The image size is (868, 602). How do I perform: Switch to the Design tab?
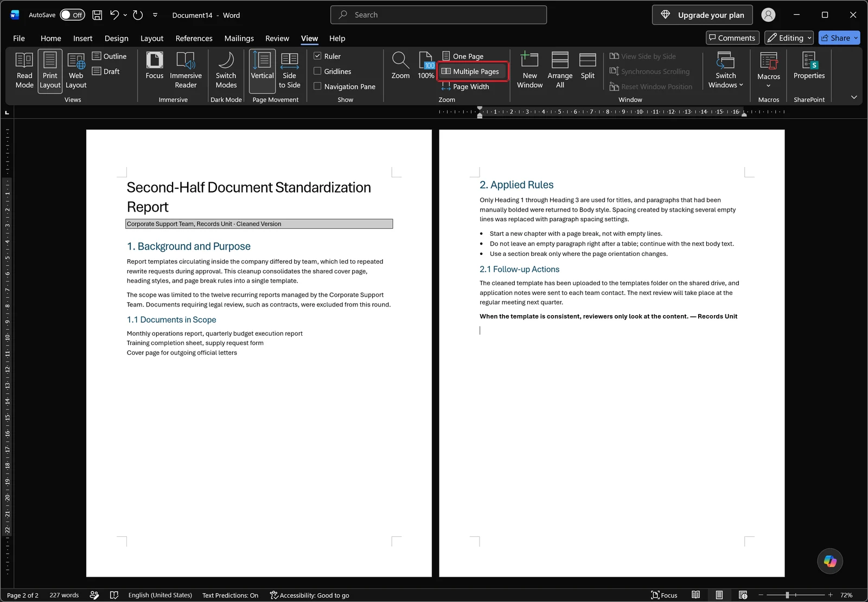pos(117,39)
